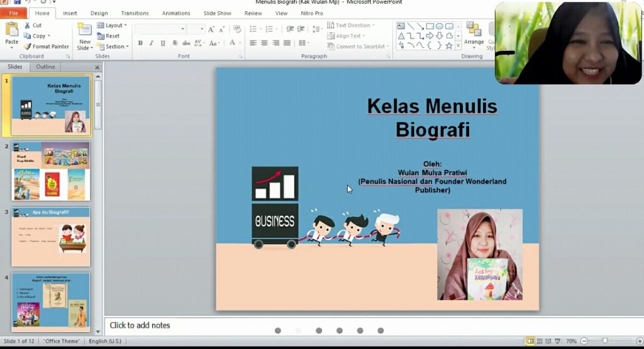
Task: Start slideshow from status bar icon
Action: tap(557, 341)
